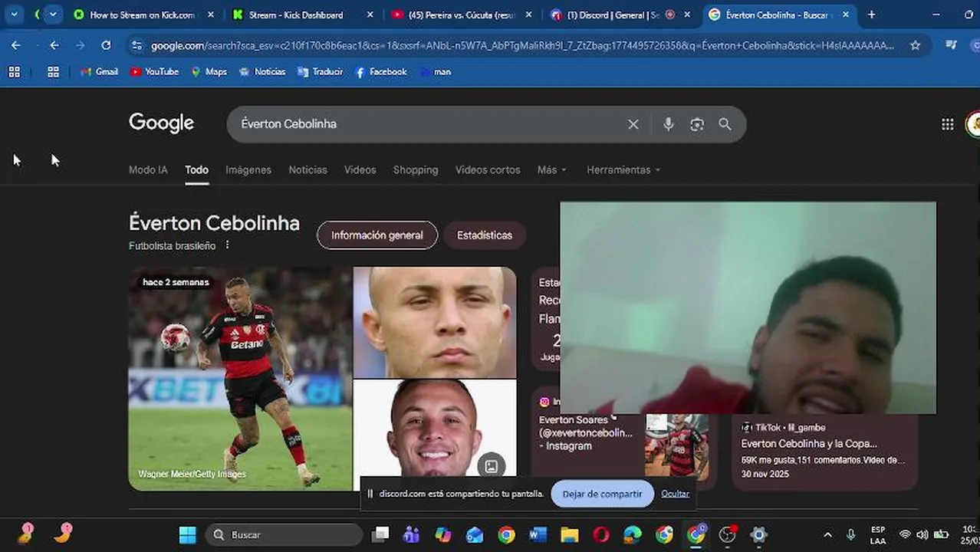The image size is (980, 552).
Task: Select the Videos cortos tab
Action: tap(488, 169)
